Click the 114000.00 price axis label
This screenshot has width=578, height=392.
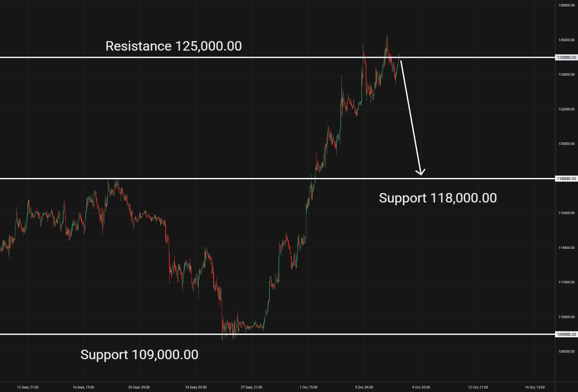tap(566, 248)
